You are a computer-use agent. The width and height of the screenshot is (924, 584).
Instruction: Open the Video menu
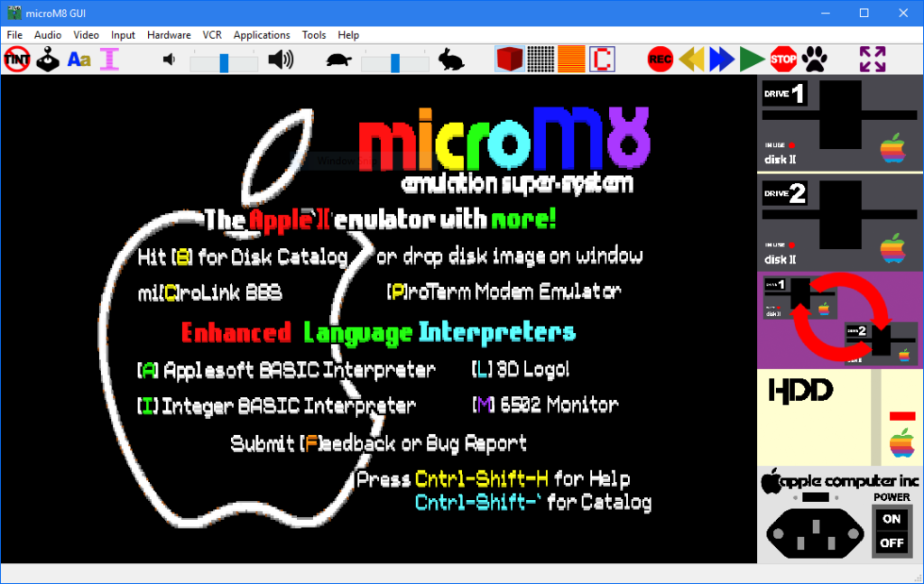pyautogui.click(x=86, y=35)
